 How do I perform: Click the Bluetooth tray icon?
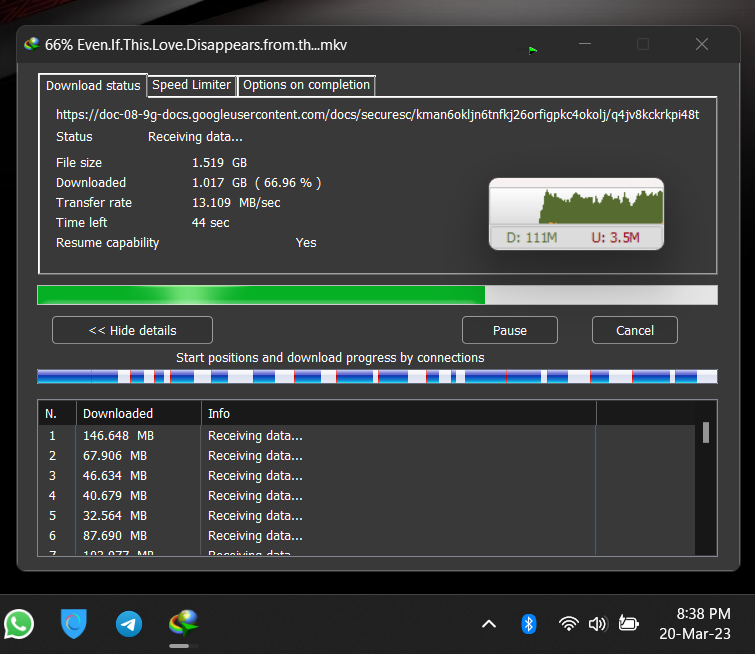coord(529,624)
